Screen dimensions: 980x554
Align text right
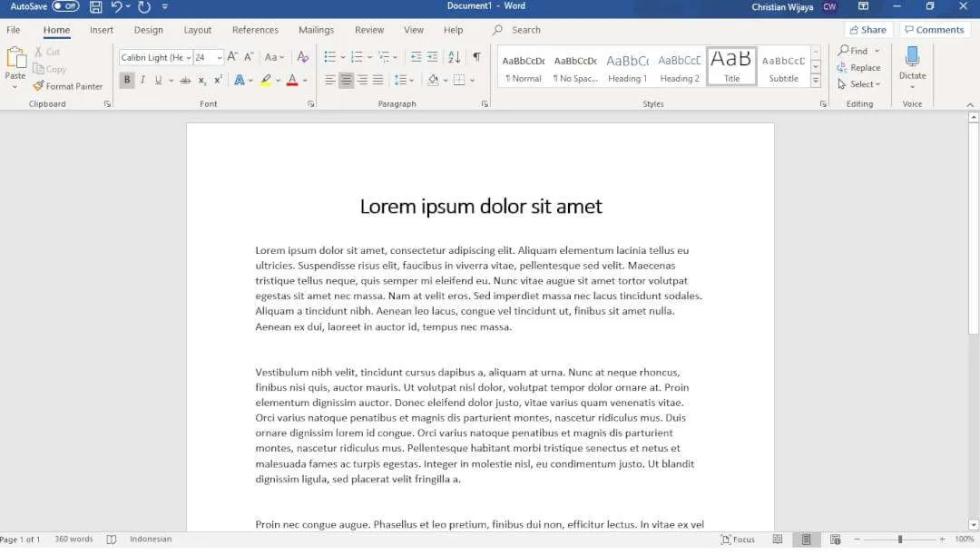(x=362, y=80)
